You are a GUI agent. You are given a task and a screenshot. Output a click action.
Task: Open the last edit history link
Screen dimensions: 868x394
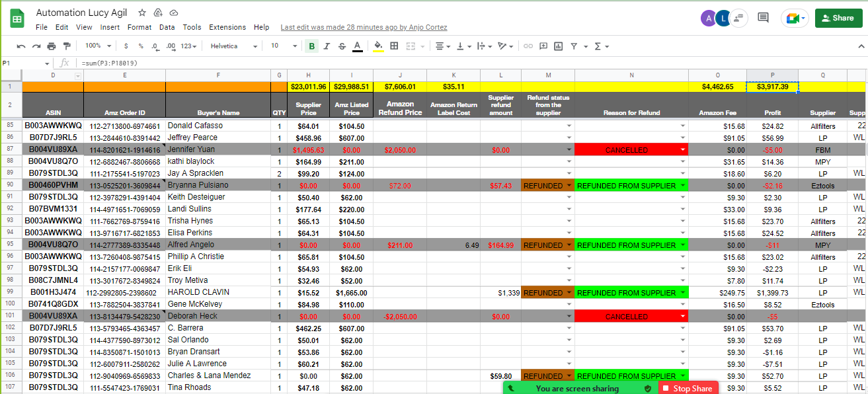point(364,27)
